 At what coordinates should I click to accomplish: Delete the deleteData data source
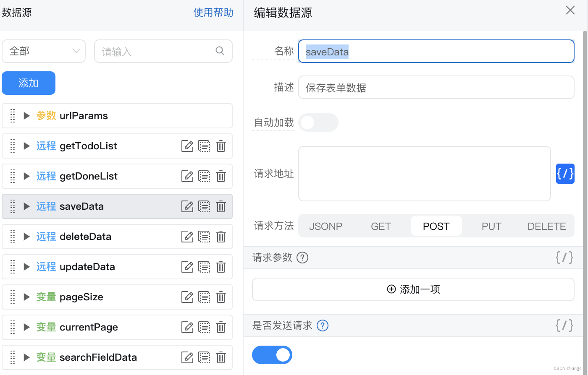click(x=221, y=237)
